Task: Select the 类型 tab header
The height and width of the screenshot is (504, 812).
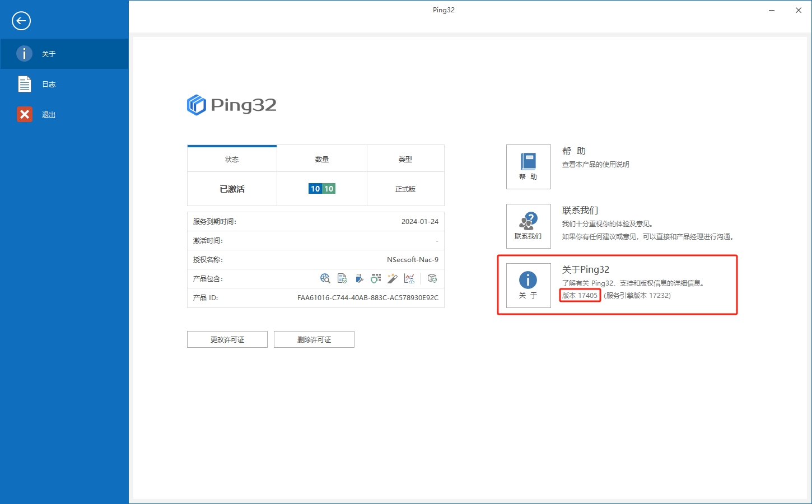Action: click(x=405, y=159)
